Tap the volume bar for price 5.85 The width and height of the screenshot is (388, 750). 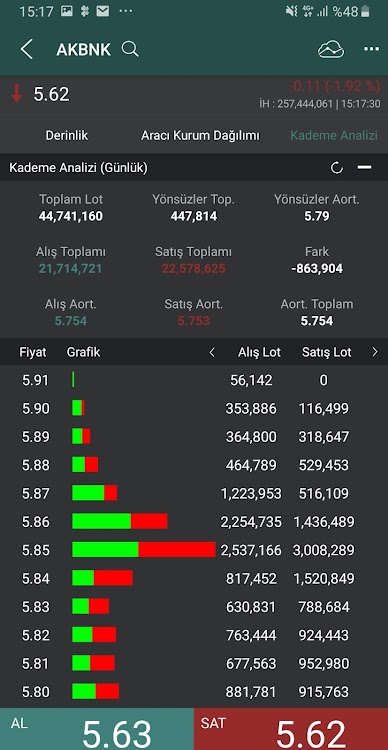pyautogui.click(x=144, y=550)
